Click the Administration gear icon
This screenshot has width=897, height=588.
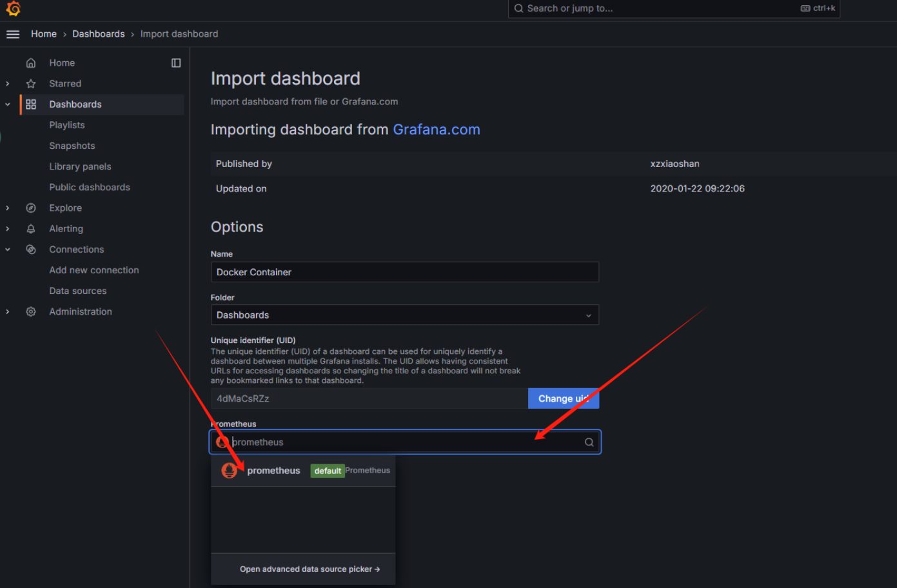pyautogui.click(x=31, y=311)
